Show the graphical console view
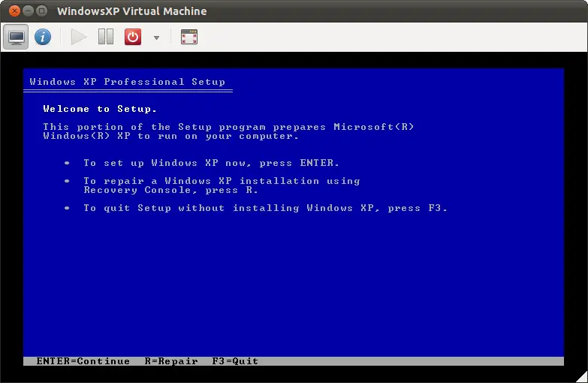Image resolution: width=588 pixels, height=383 pixels. coord(16,37)
